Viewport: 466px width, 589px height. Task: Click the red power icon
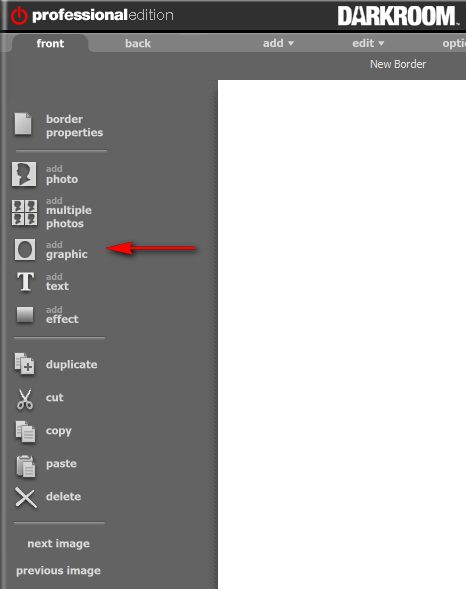(x=19, y=16)
